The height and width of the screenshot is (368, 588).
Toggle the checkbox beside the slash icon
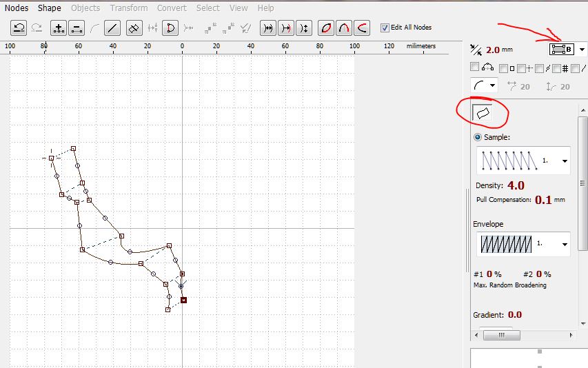point(575,69)
